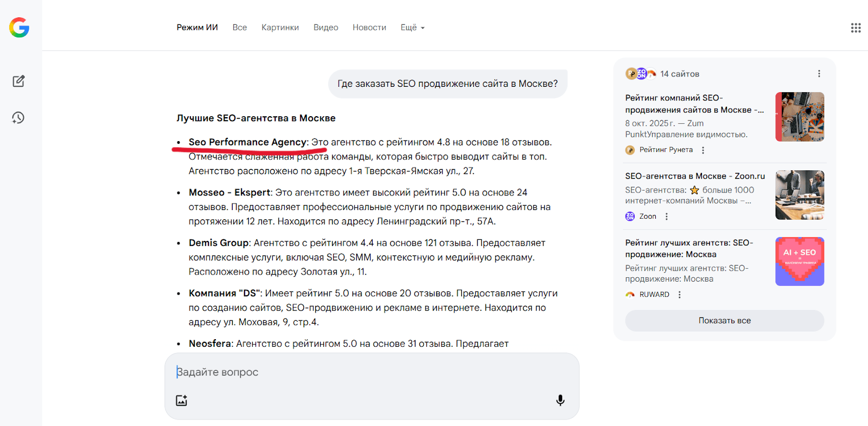
Task: Switch to the Видео tab
Action: (x=325, y=28)
